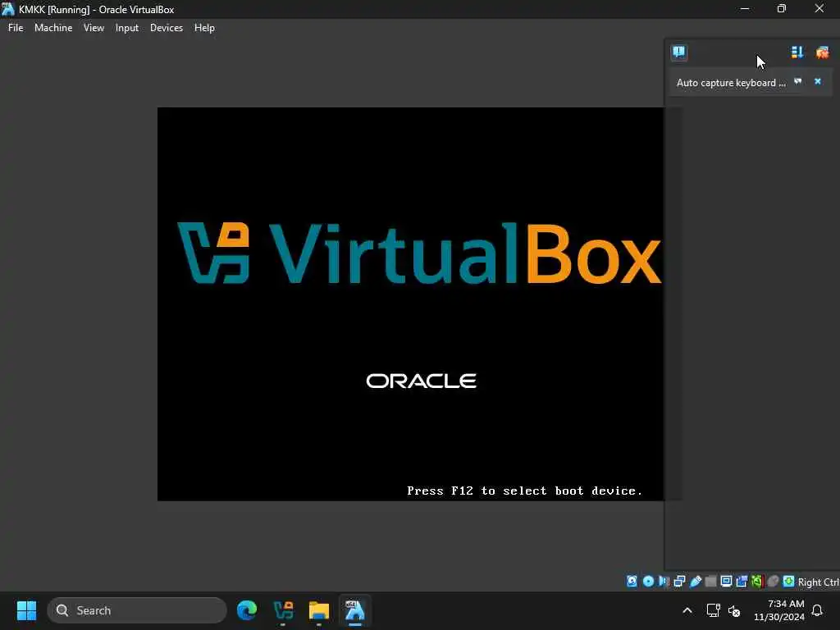
Task: Open the File menu
Action: [16, 28]
